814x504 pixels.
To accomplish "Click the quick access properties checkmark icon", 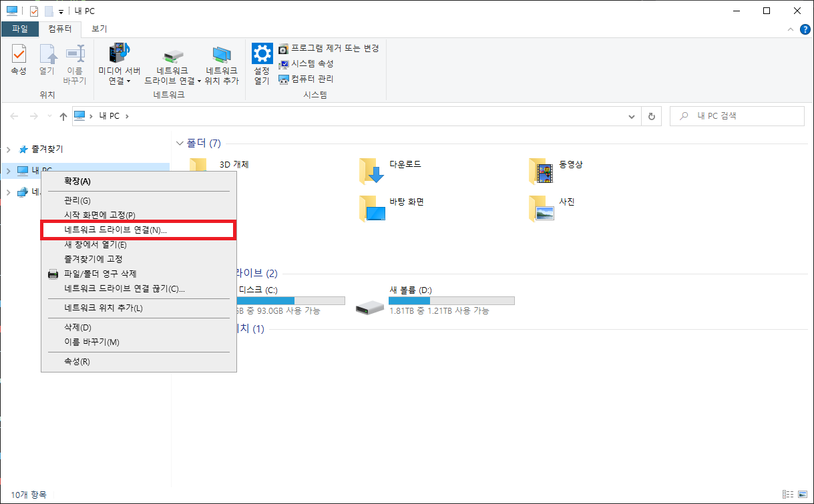I will pos(34,11).
